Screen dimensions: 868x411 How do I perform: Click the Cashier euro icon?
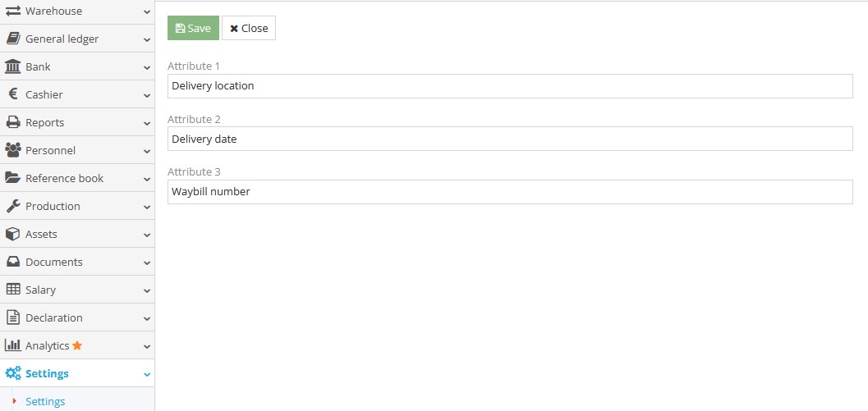click(13, 94)
